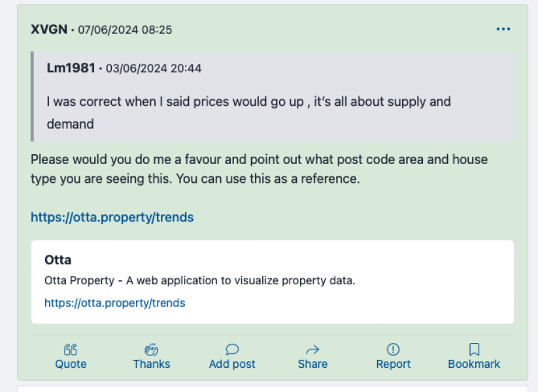Click the Share arrow icon
This screenshot has height=392, width=538.
pos(312,349)
